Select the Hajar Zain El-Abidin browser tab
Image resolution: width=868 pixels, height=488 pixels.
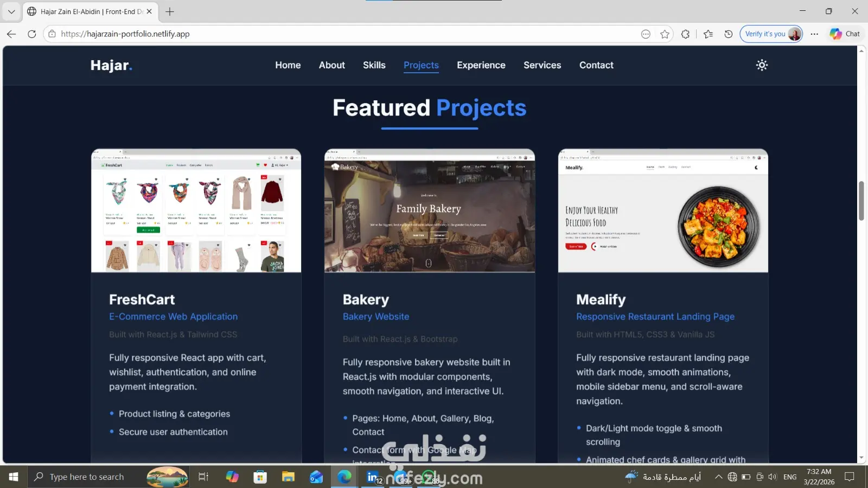tap(90, 11)
